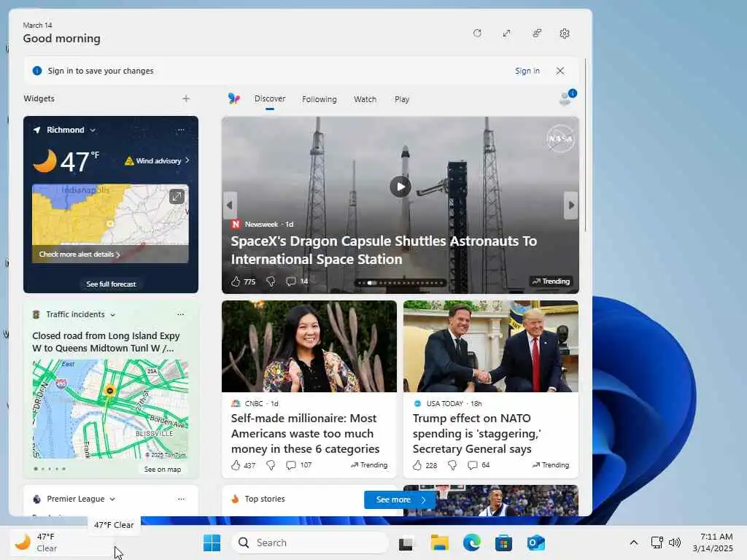
Task: Open weather widget more options
Action: point(181,130)
